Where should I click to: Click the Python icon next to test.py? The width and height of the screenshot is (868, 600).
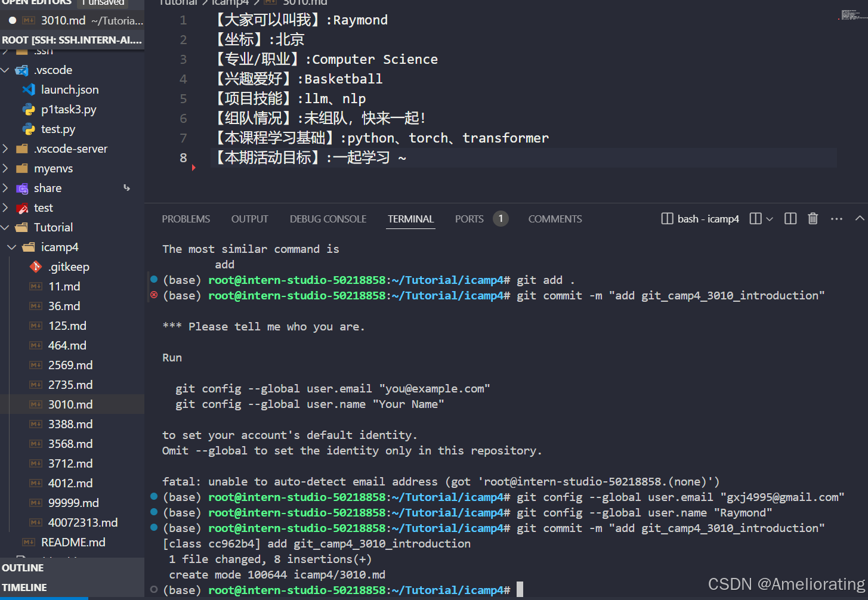pyautogui.click(x=28, y=129)
